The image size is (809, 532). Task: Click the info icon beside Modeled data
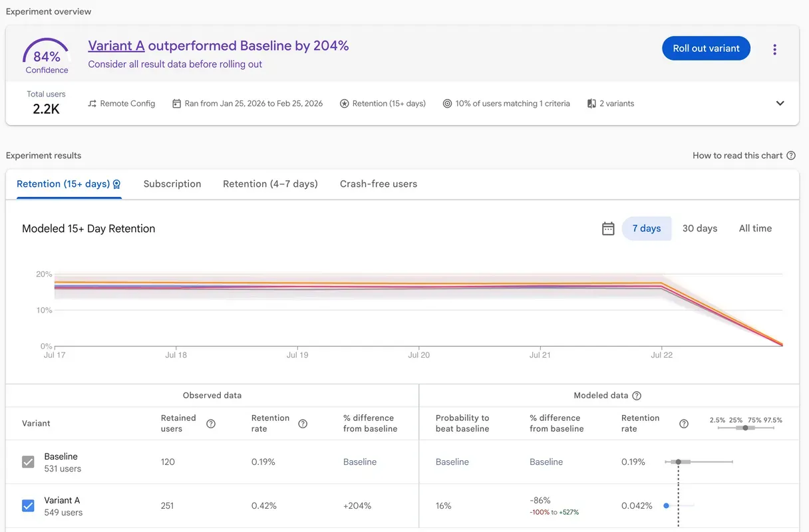point(637,395)
